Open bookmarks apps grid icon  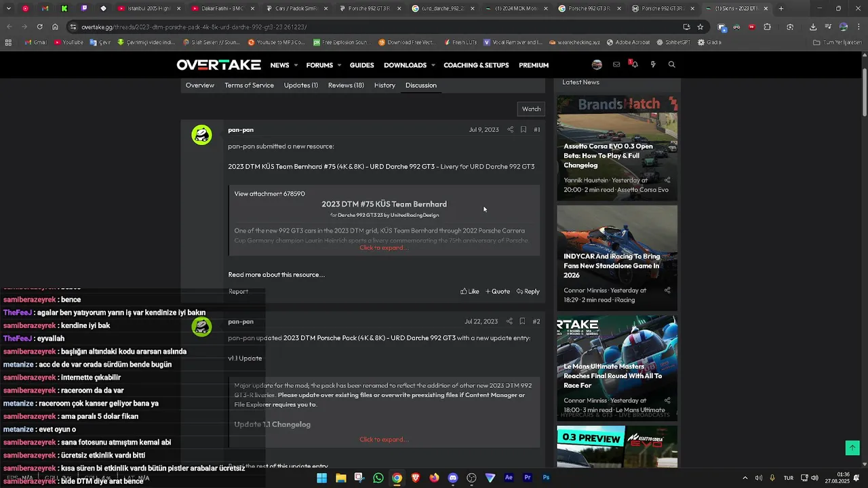pos(8,42)
